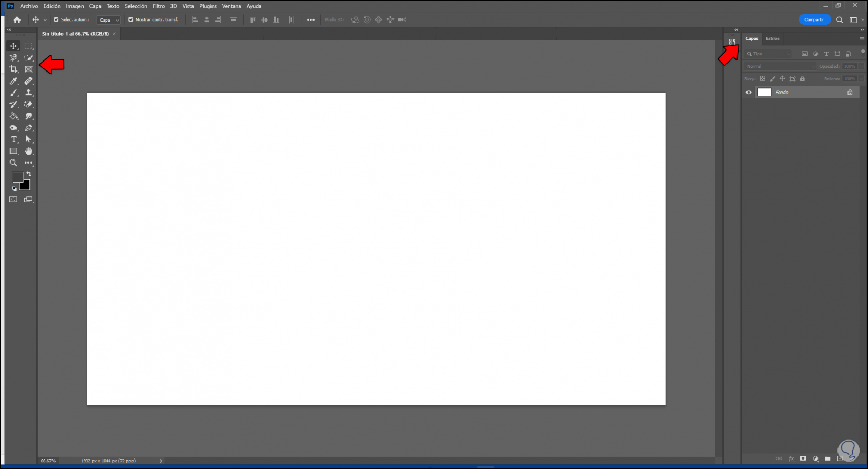Toggle visibility of the Fondo layer
The height and width of the screenshot is (469, 868).
coord(749,92)
